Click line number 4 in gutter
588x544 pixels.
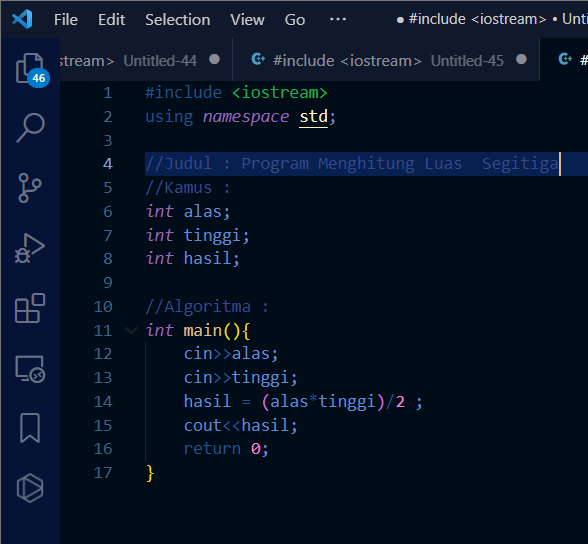coord(108,163)
